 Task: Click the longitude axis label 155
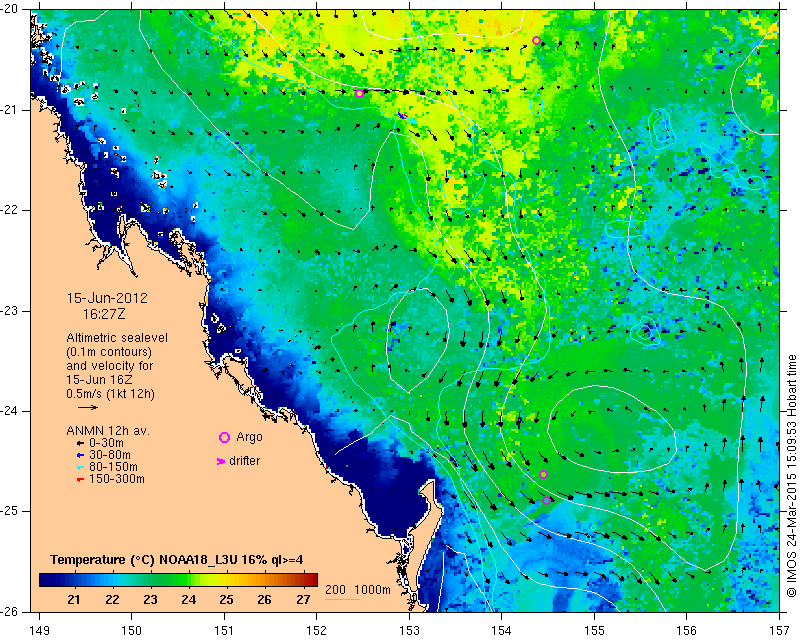point(594,630)
